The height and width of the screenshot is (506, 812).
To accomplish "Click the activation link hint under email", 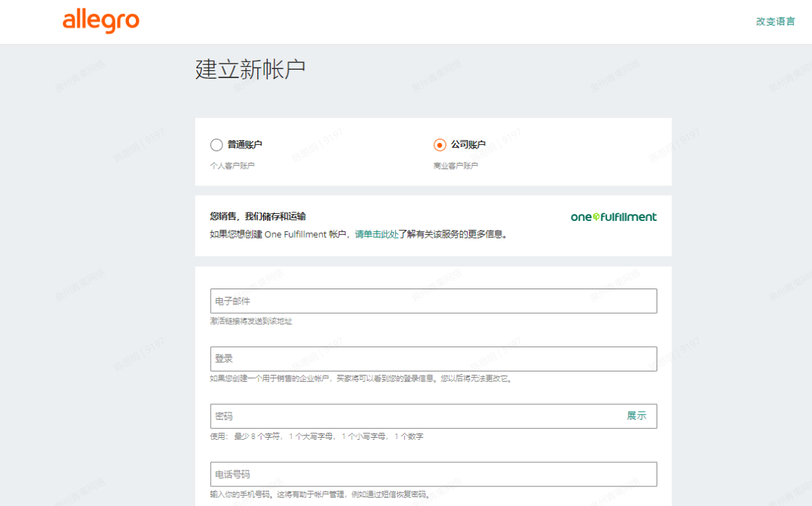I will (251, 321).
